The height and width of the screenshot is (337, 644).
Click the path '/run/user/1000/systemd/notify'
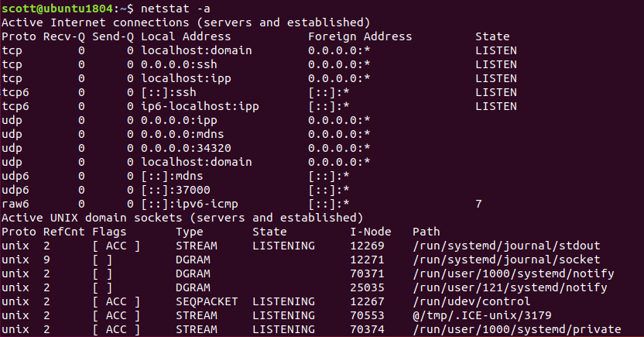click(513, 273)
